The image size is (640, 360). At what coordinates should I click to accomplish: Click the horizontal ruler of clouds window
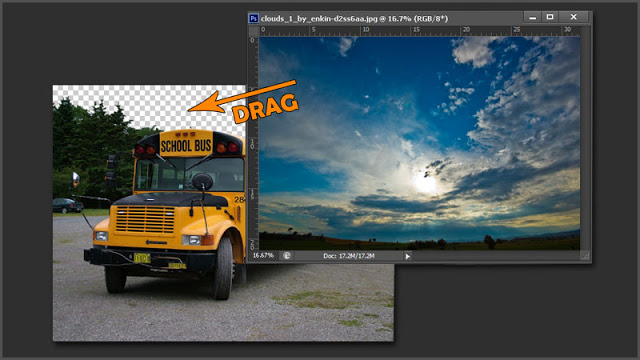pos(420,31)
